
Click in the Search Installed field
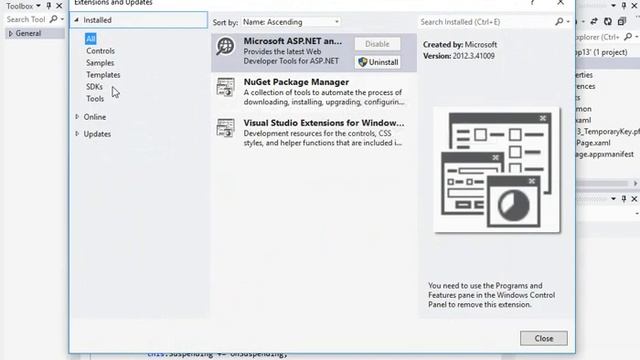pyautogui.click(x=486, y=22)
